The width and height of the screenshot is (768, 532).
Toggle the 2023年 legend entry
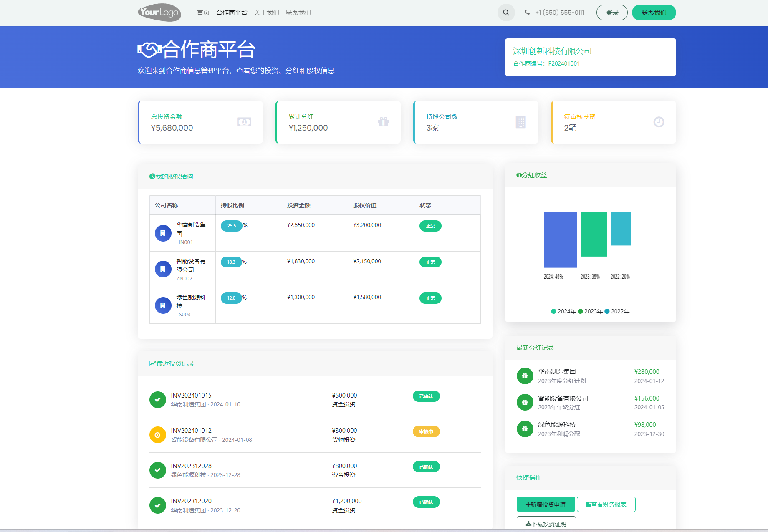coord(590,311)
